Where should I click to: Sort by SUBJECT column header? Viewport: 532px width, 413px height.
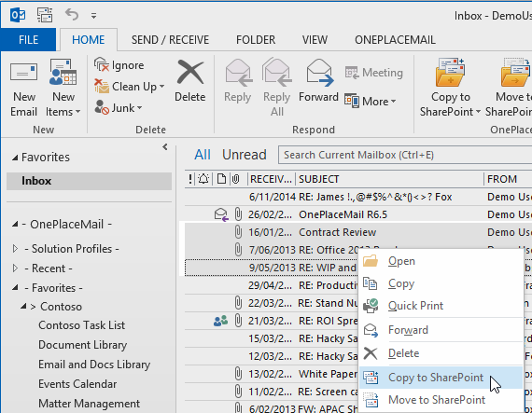tap(389, 179)
